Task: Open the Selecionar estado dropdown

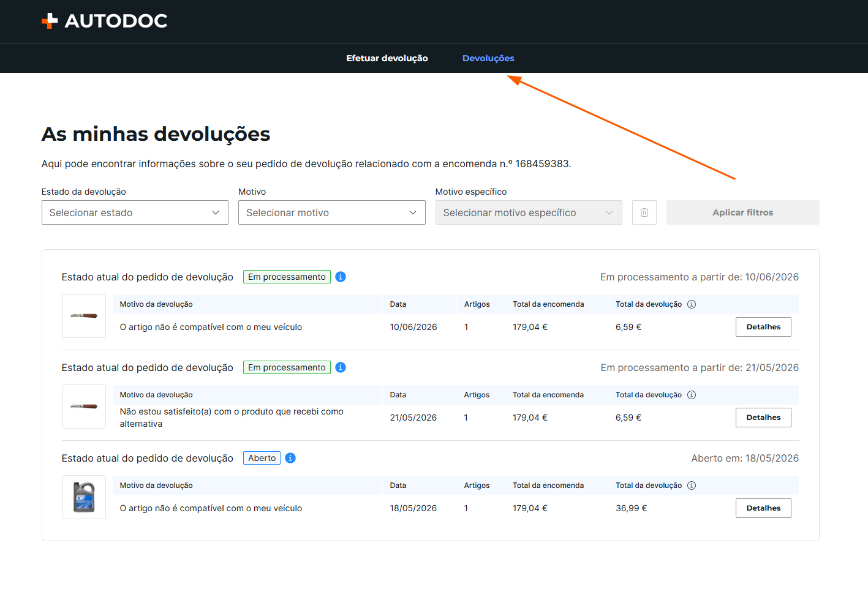Action: click(x=135, y=212)
